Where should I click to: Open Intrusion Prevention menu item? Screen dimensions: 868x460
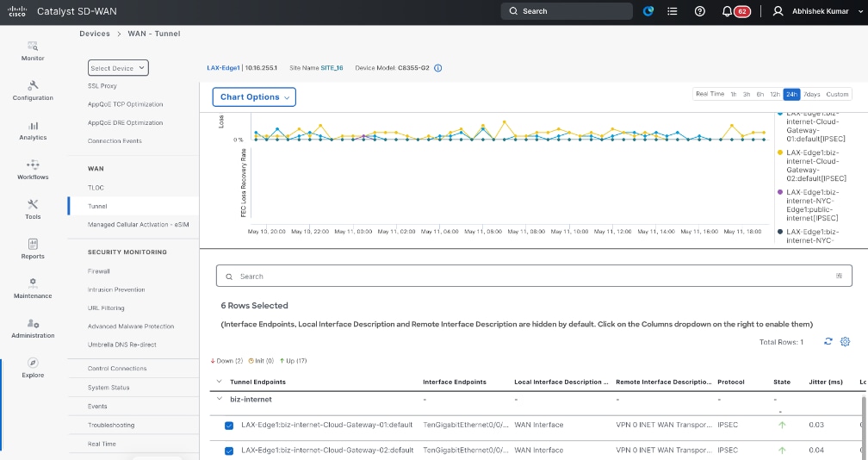point(116,289)
